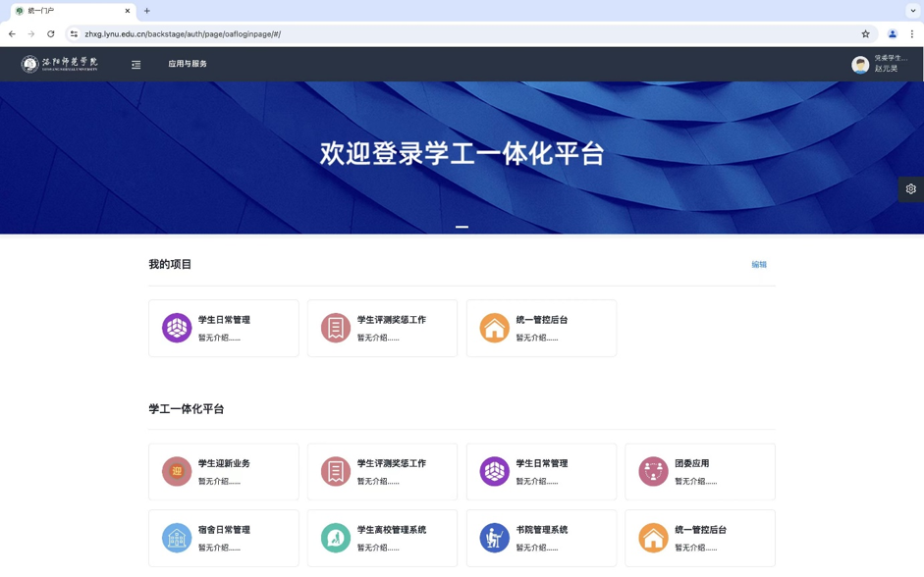Click the 编辑 link in 我的项目
The image size is (924, 577).
[759, 264]
